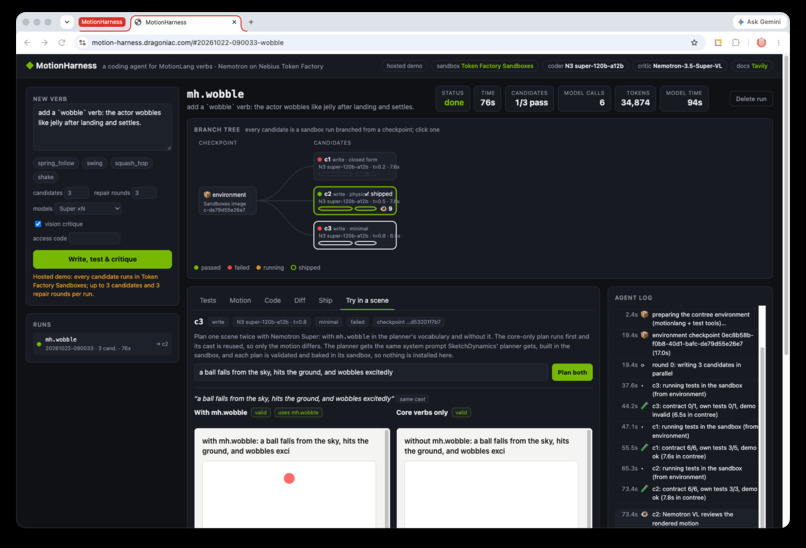Click the STATUS done stat card
The height and width of the screenshot is (548, 806).
(453, 98)
